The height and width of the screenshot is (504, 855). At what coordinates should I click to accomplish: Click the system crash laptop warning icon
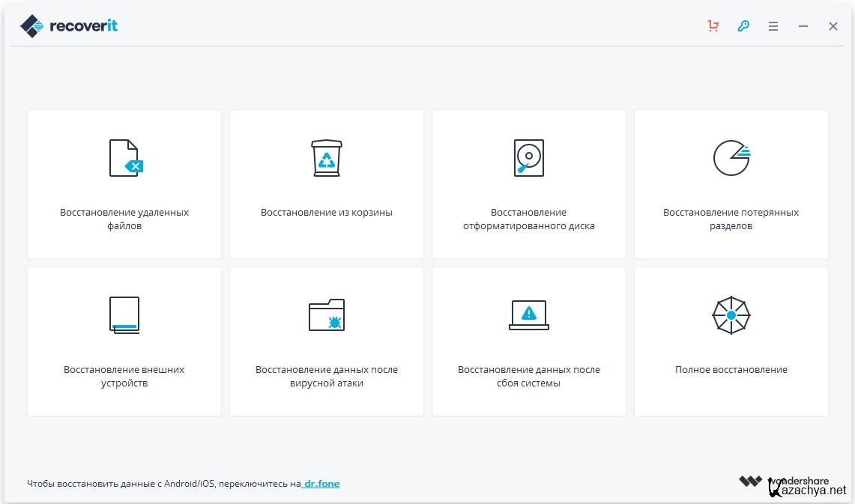point(529,315)
